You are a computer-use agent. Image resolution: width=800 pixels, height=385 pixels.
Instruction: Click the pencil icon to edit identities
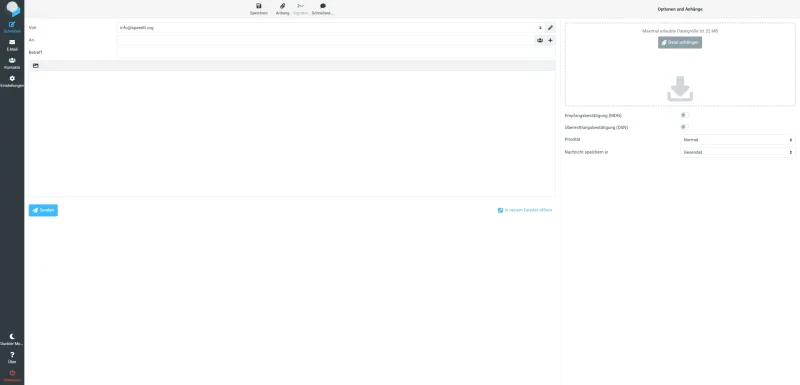click(x=551, y=28)
